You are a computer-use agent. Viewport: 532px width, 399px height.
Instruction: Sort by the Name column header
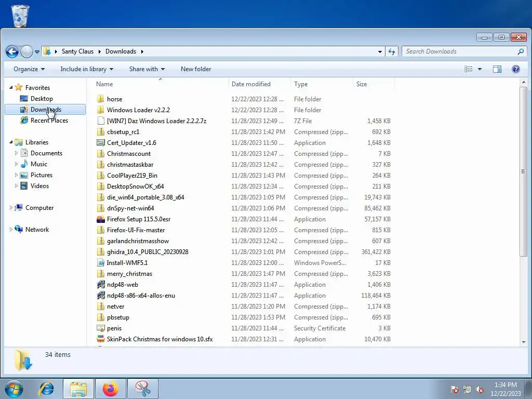click(x=160, y=84)
